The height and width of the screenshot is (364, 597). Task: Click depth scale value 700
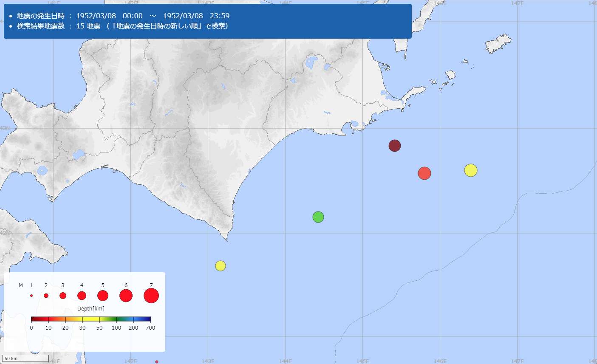point(150,328)
